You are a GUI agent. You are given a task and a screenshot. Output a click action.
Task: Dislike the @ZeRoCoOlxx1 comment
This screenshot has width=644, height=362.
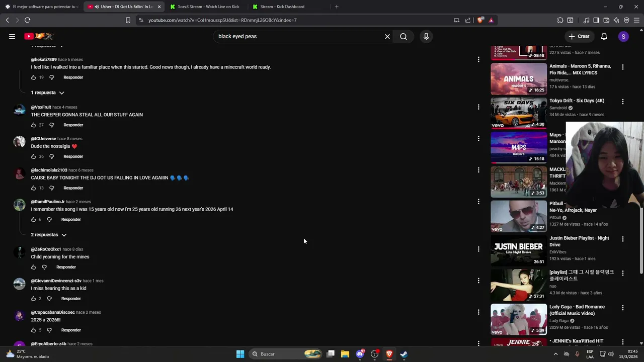(x=44, y=267)
